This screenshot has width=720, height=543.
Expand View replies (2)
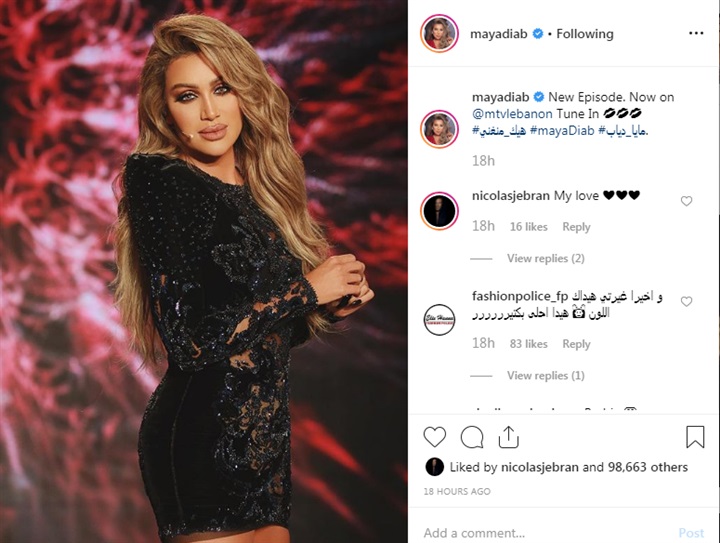[x=546, y=258]
